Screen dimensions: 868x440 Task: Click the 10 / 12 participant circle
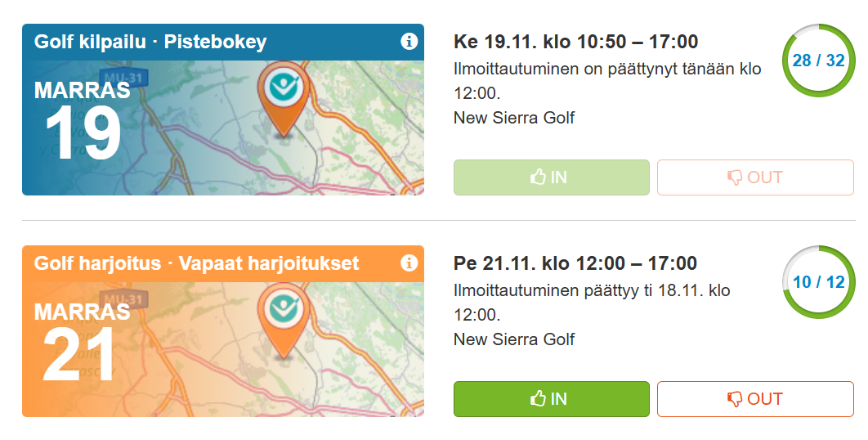[x=818, y=282]
